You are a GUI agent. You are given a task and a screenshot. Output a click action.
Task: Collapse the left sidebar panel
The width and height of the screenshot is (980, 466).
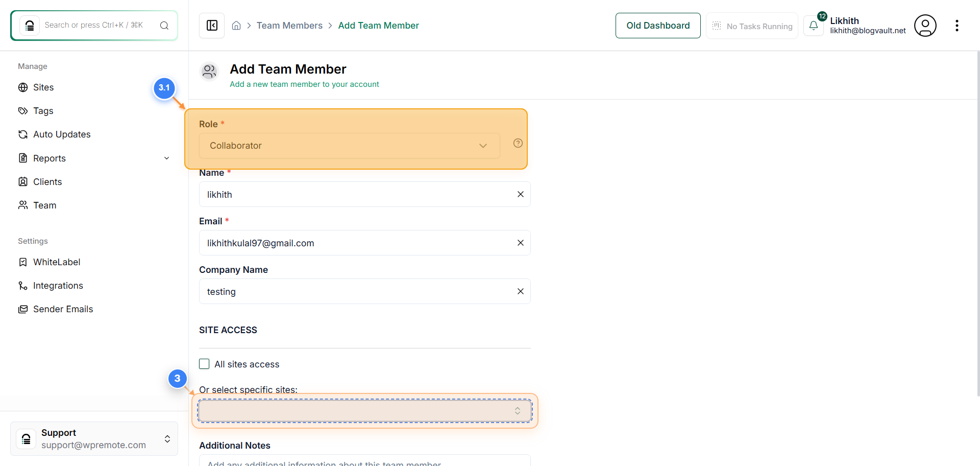pyautogui.click(x=211, y=25)
